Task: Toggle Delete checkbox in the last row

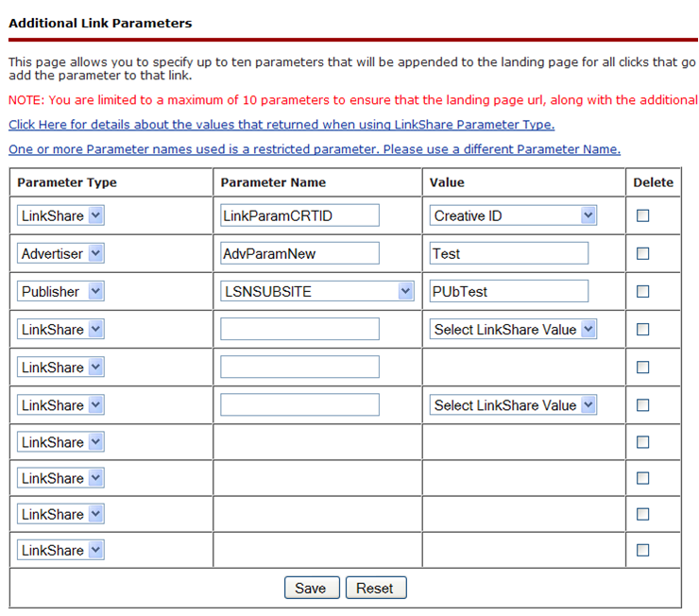Action: (x=643, y=550)
